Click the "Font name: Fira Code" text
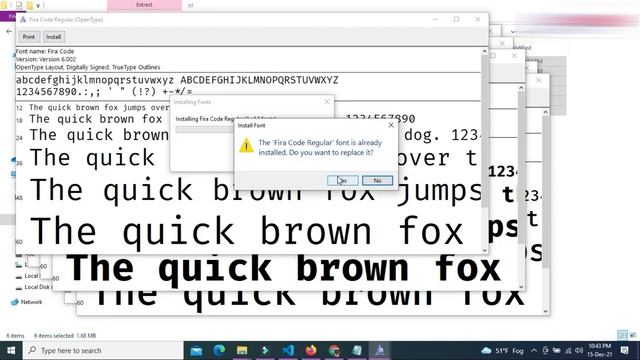The image size is (640, 360). pyautogui.click(x=45, y=51)
